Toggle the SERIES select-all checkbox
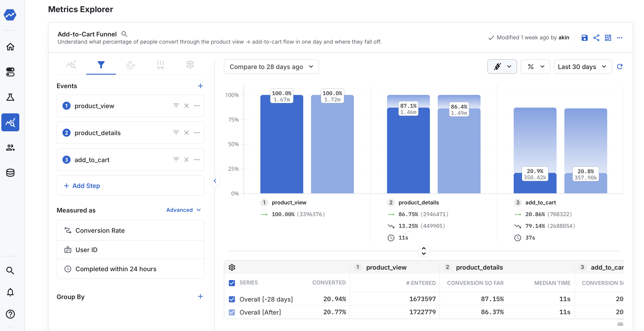 232,283
